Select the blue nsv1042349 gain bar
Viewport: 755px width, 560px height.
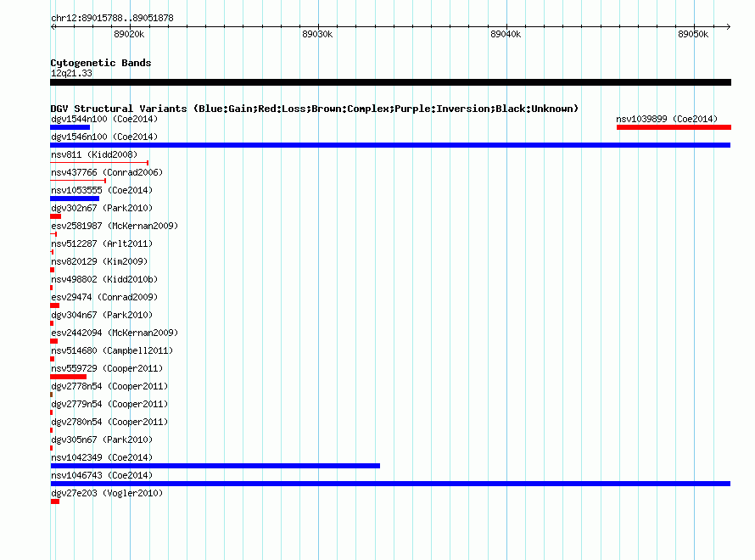pyautogui.click(x=215, y=466)
